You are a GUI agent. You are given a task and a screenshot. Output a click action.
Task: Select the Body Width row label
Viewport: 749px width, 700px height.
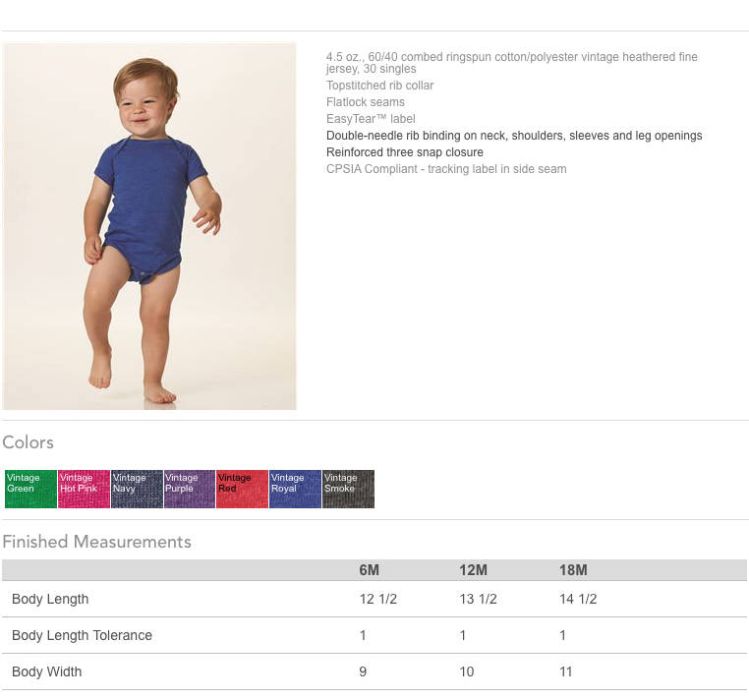point(47,671)
